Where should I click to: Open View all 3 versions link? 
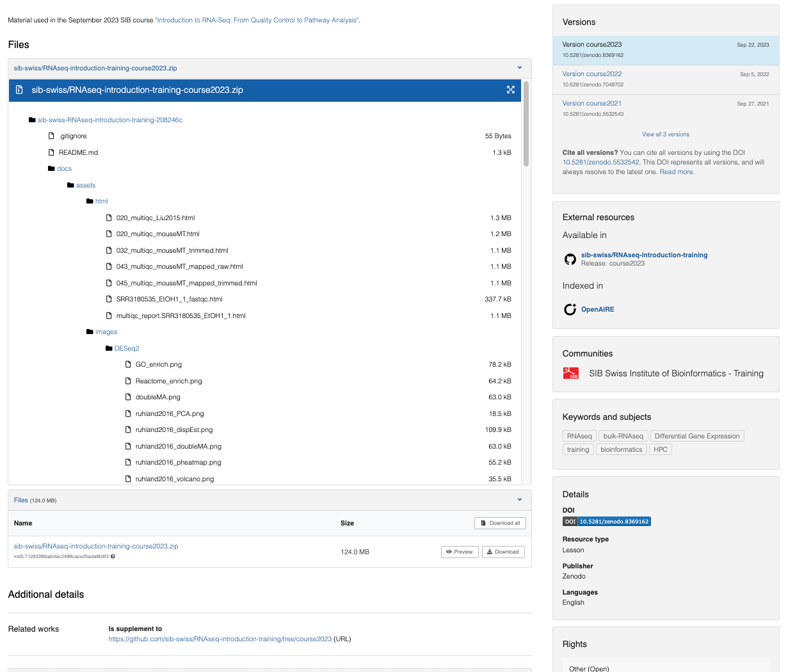coord(665,134)
